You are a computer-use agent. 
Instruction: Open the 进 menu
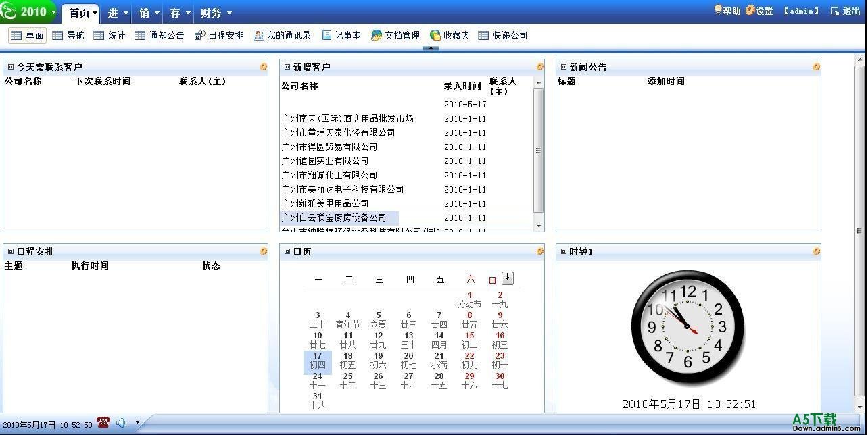coord(113,13)
